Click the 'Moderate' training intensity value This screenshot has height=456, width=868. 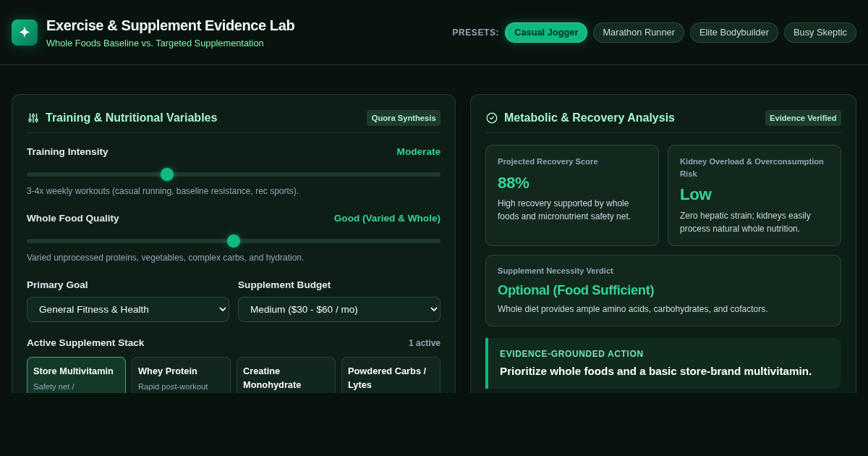418,151
